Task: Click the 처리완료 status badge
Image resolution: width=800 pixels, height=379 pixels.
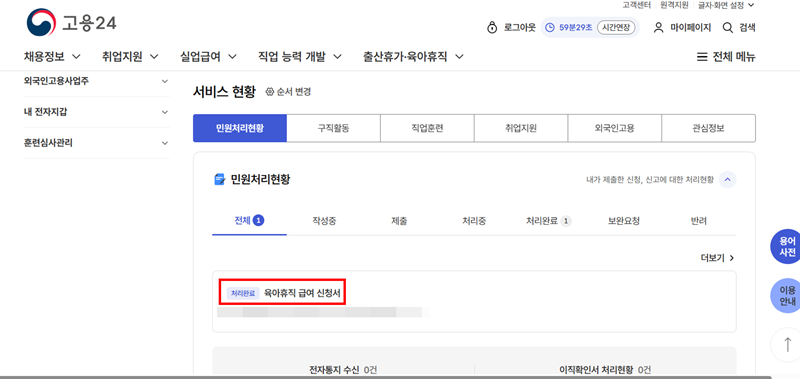Action: pyautogui.click(x=242, y=293)
